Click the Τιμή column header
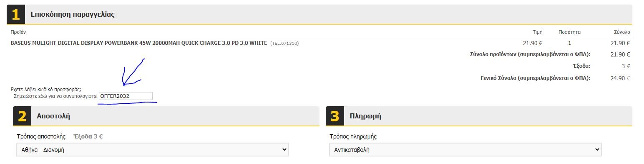 [x=537, y=32]
